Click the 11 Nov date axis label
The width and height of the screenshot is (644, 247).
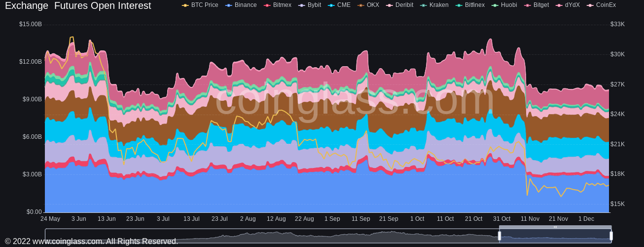point(530,219)
